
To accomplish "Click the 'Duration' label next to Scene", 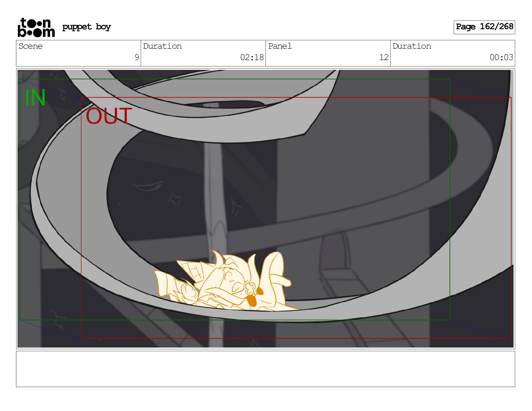I will tap(162, 46).
